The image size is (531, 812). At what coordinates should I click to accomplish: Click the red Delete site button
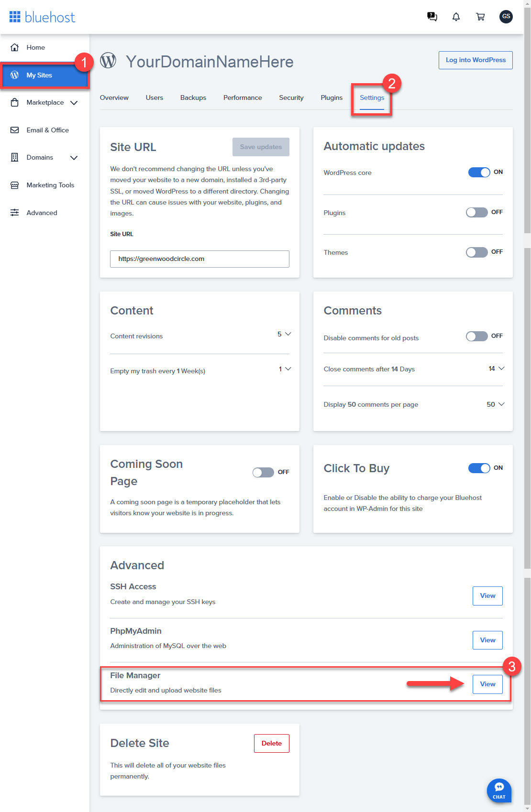pos(272,743)
